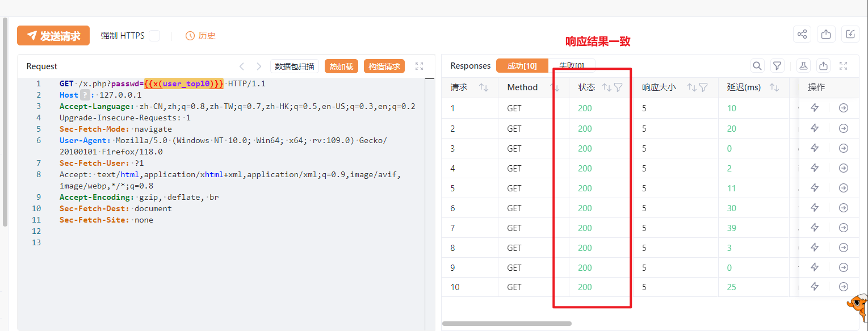Sort by the 延迟(ms) column
The image size is (868, 331).
[774, 87]
